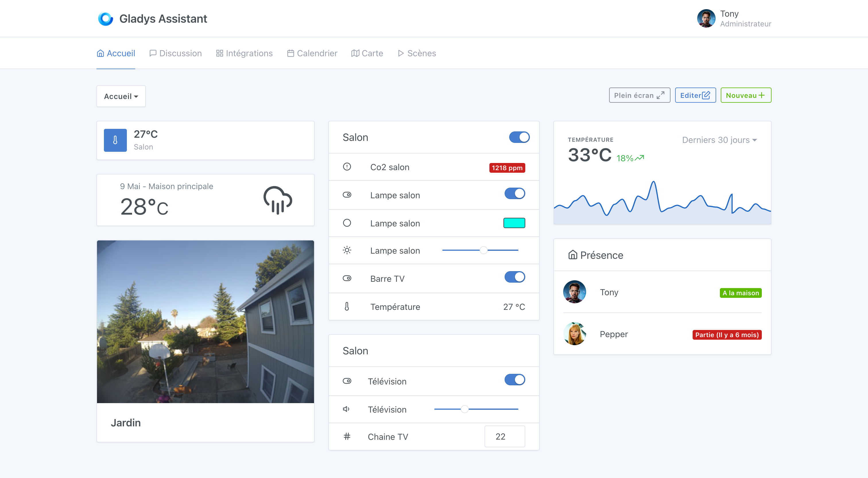This screenshot has width=868, height=478.
Task: Click the Jardin camera image
Action: click(205, 322)
